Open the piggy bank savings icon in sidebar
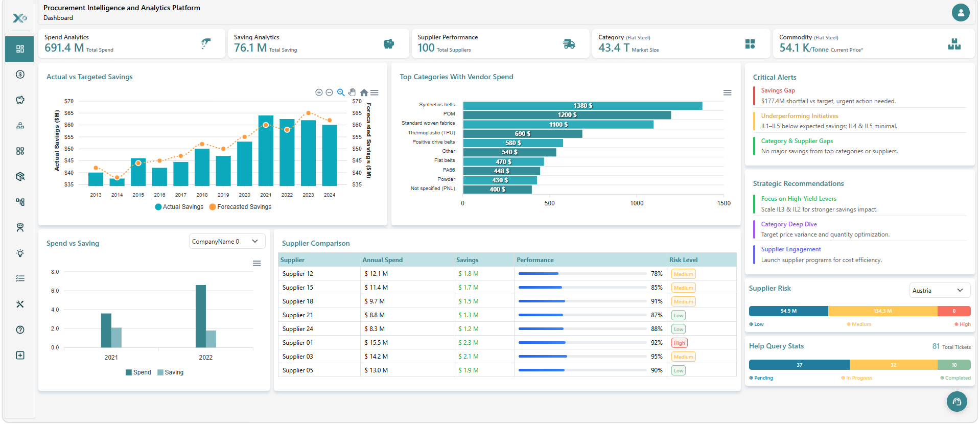This screenshot has height=424, width=980. [20, 100]
